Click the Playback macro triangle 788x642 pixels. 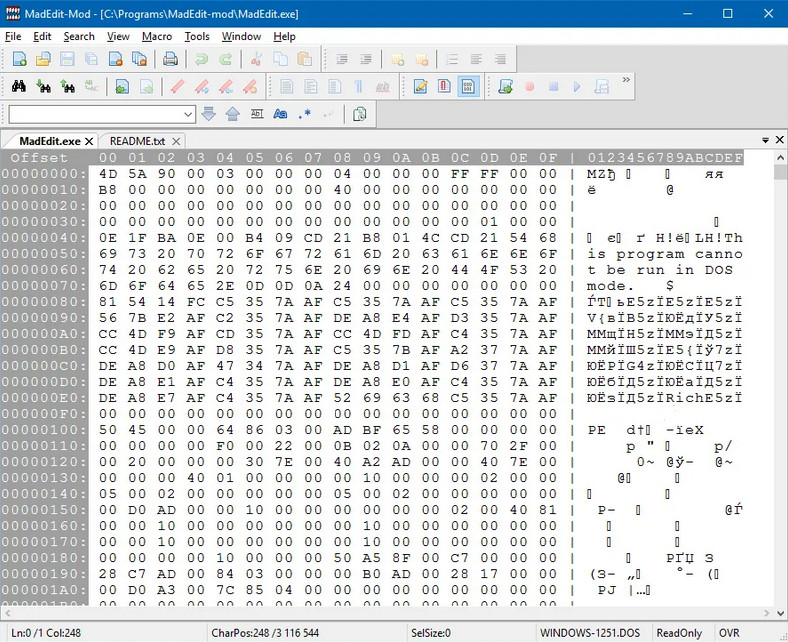577,86
